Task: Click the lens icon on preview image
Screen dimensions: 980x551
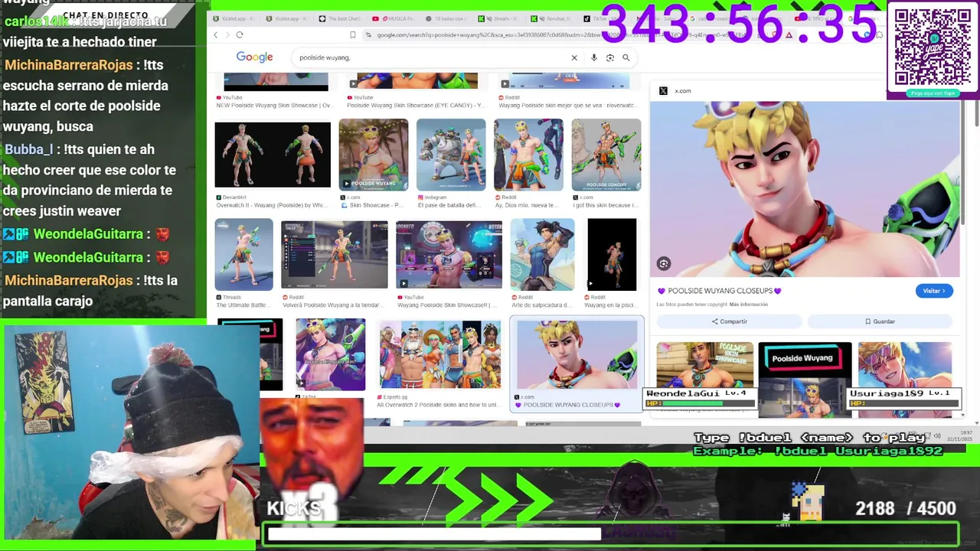Action: point(664,264)
